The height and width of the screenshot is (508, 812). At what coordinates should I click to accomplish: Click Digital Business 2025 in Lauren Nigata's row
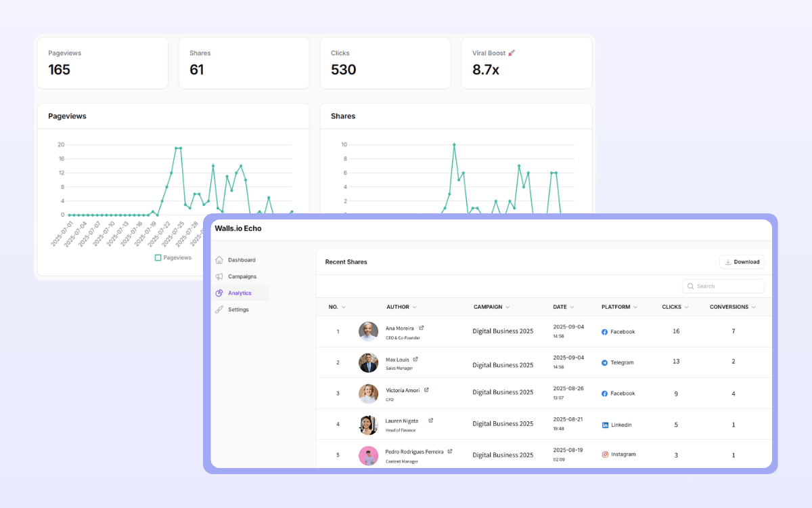[503, 424]
